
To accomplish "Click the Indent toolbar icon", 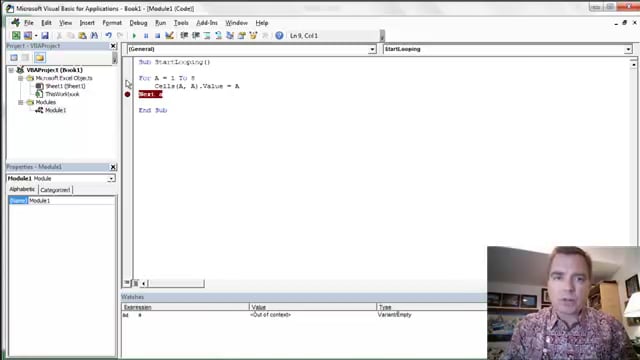I will [x=184, y=36].
